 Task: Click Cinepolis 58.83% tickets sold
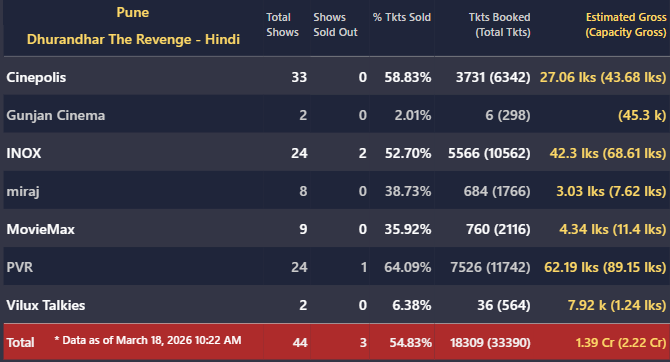(408, 77)
